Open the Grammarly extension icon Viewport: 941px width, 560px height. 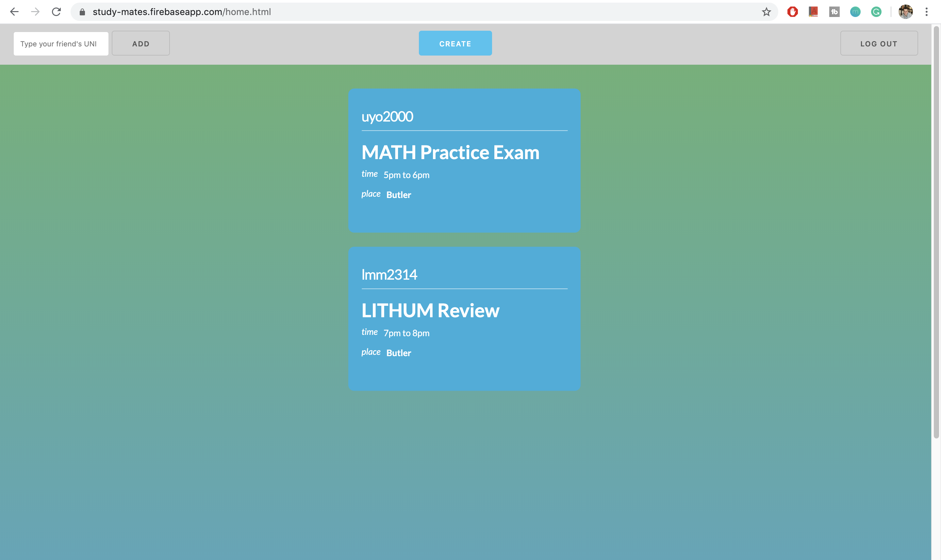pyautogui.click(x=876, y=12)
